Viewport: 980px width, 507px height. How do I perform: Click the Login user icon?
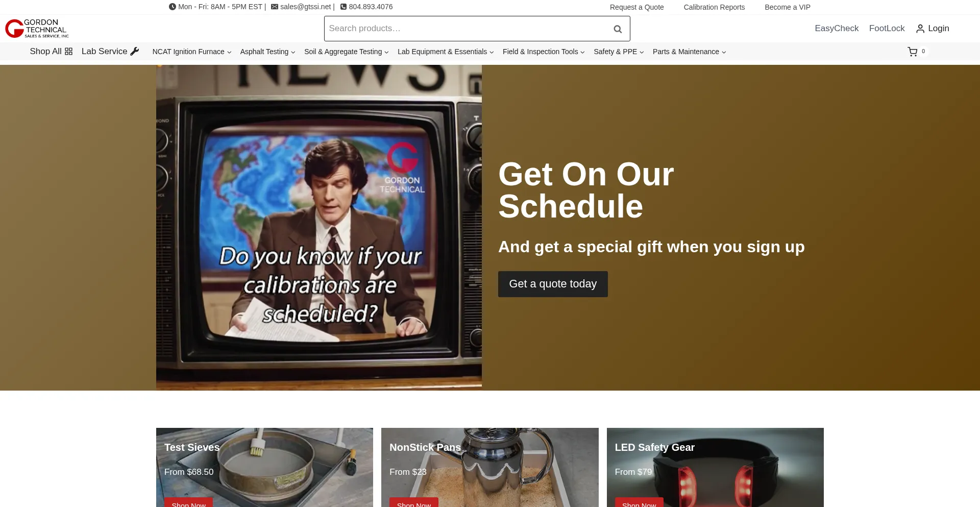(920, 29)
